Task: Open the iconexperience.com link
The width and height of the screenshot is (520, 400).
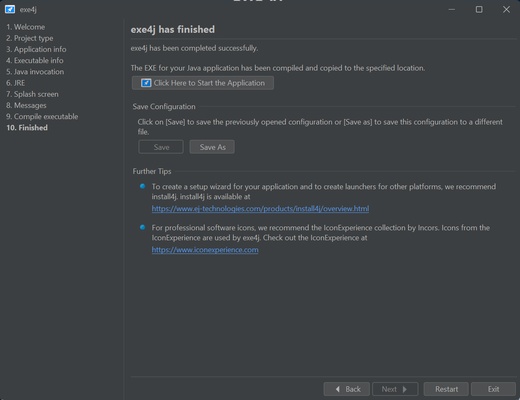Action: (205, 250)
